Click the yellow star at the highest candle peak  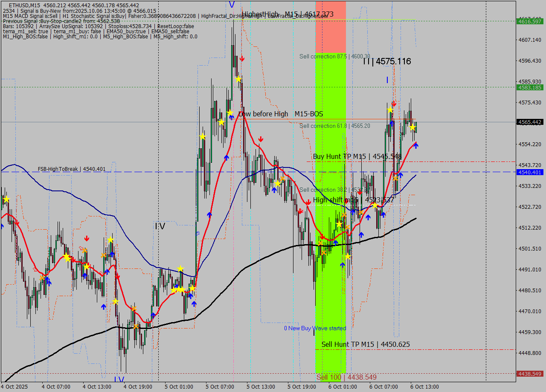point(238,79)
